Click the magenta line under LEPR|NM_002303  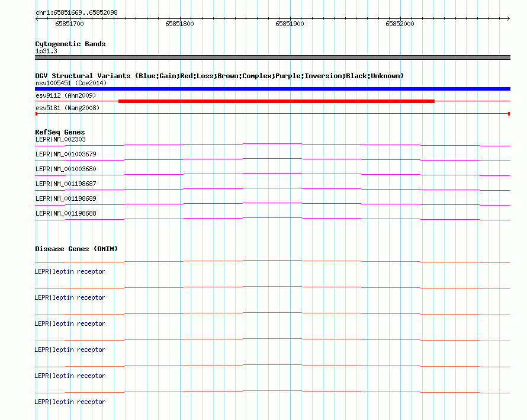(272, 145)
